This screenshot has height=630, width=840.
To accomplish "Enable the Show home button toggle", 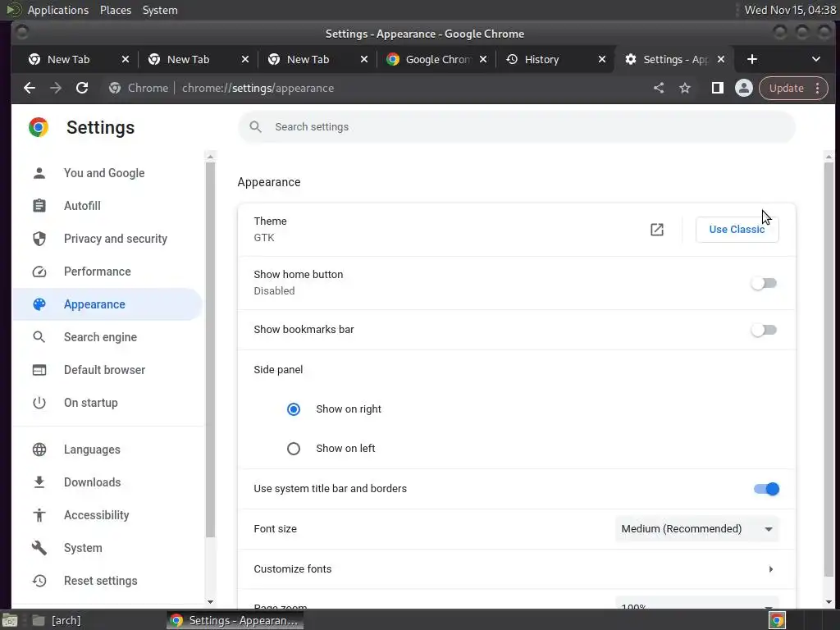I will (x=764, y=283).
